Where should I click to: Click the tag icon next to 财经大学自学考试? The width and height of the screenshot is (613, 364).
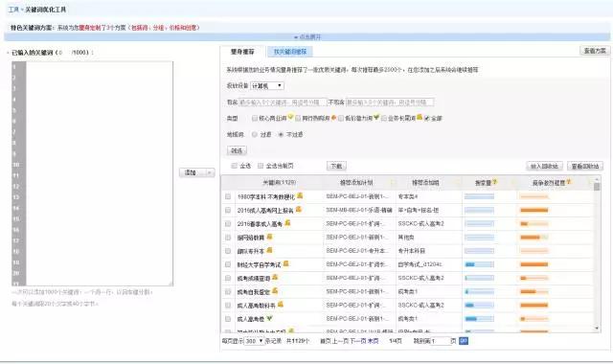coord(286,264)
